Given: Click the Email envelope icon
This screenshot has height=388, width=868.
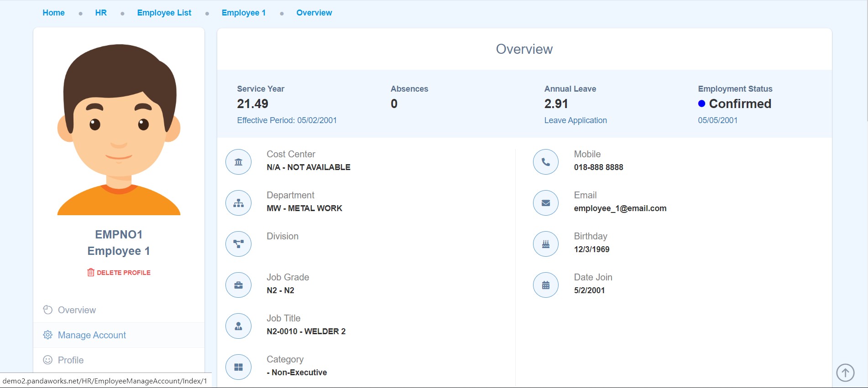Looking at the screenshot, I should pos(545,203).
